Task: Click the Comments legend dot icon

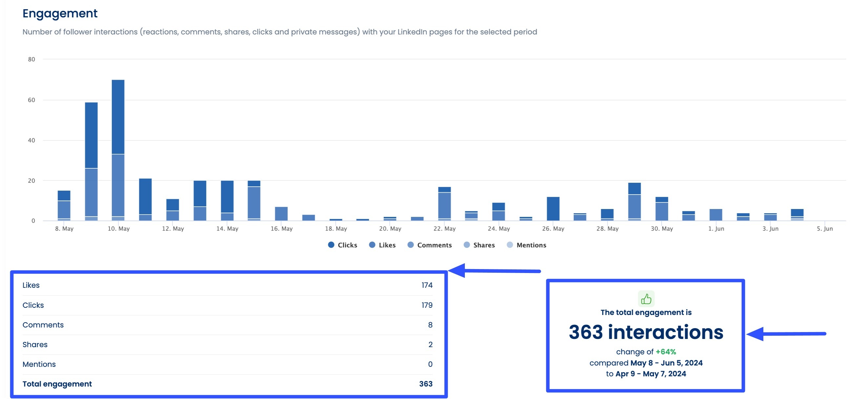Action: [410, 245]
